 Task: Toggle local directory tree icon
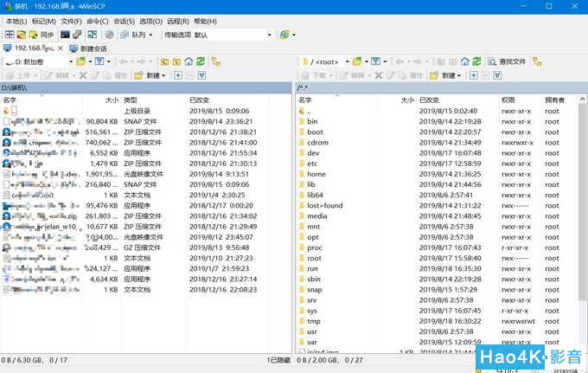pos(215,61)
